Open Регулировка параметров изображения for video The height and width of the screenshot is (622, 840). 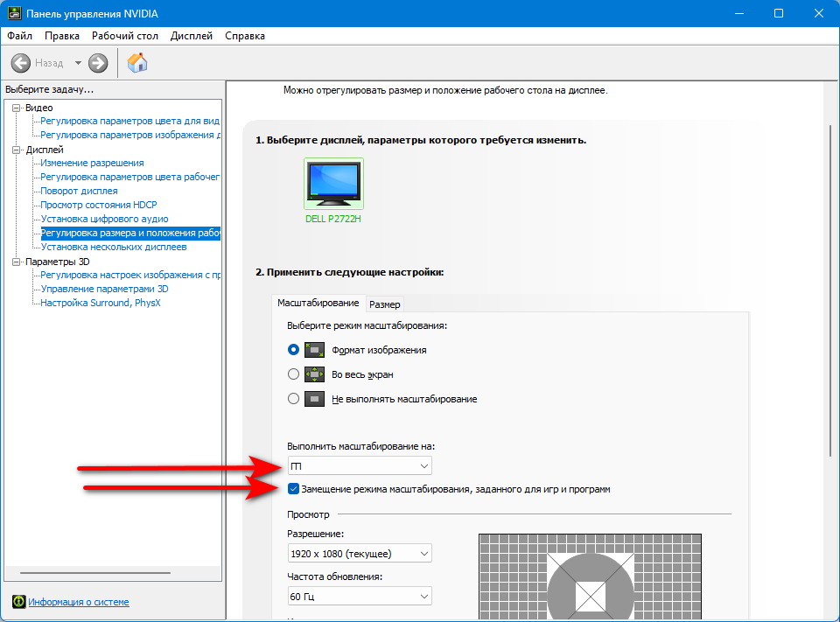pos(130,135)
